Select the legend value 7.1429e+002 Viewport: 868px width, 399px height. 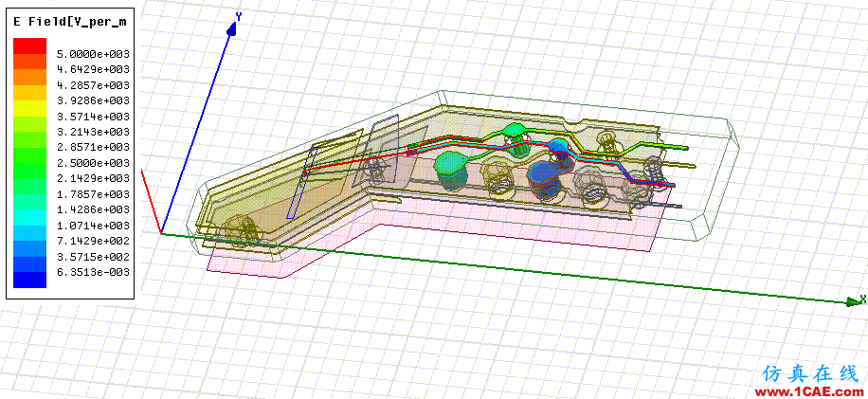point(93,242)
